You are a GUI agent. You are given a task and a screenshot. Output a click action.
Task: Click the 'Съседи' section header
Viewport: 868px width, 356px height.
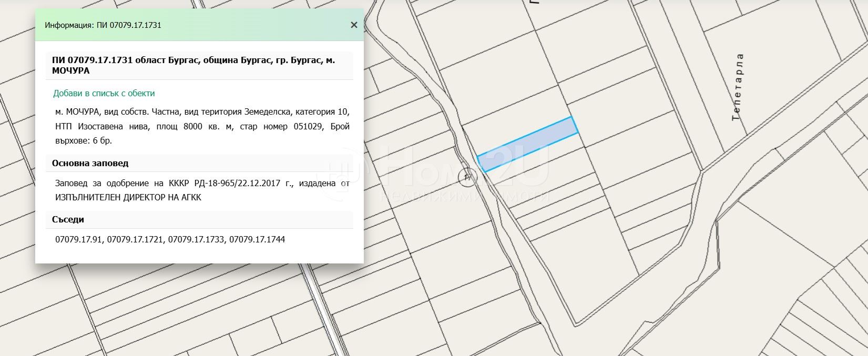pos(68,219)
